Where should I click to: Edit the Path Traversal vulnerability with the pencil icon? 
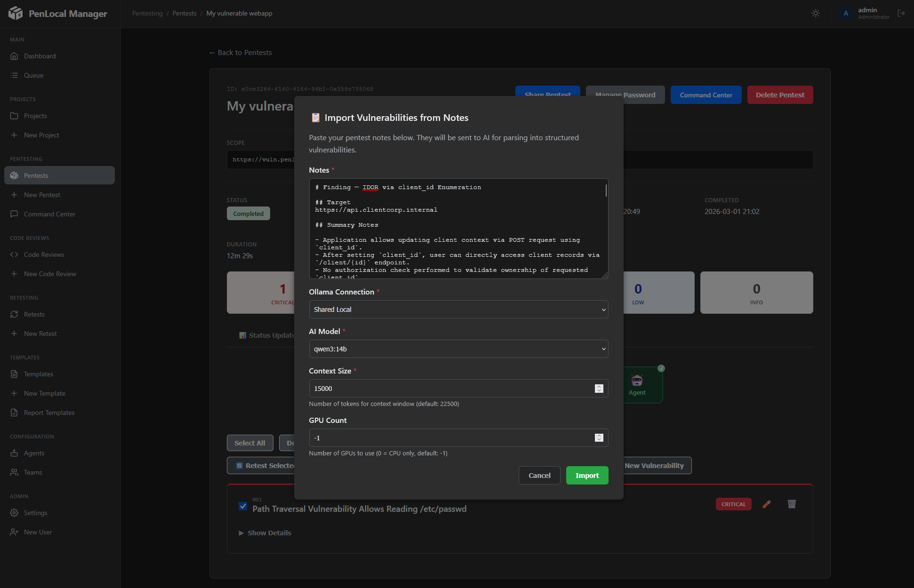pyautogui.click(x=767, y=504)
